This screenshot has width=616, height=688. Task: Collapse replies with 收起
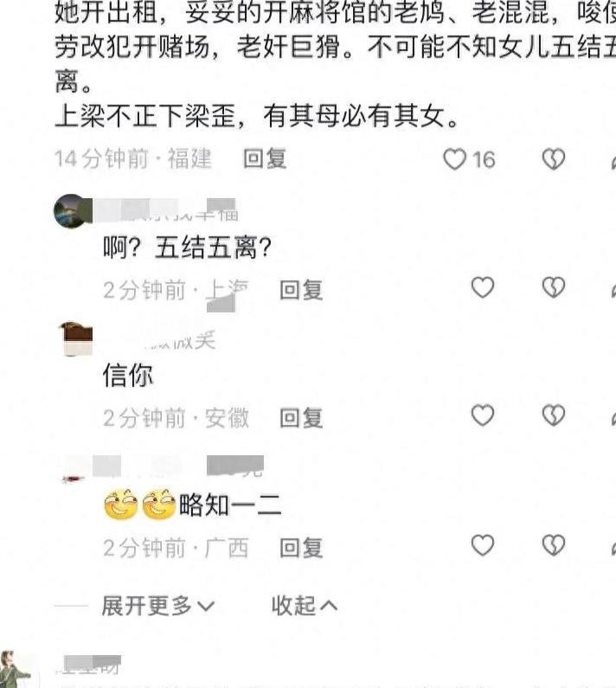[x=305, y=607]
